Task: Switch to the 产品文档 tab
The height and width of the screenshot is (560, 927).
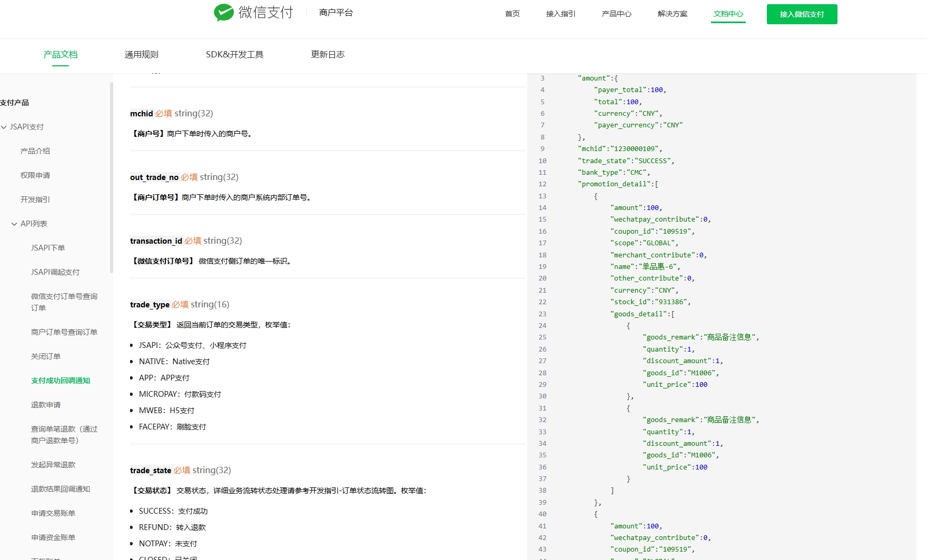Action: pos(61,54)
